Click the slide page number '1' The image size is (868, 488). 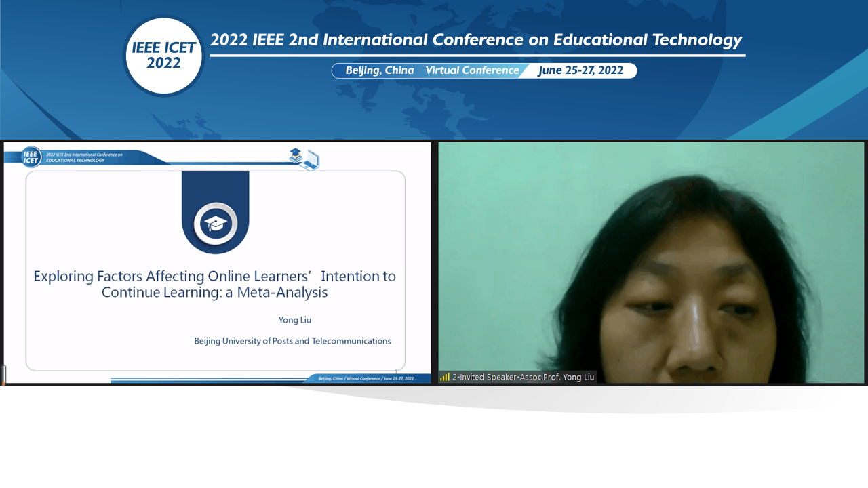pyautogui.click(x=395, y=371)
